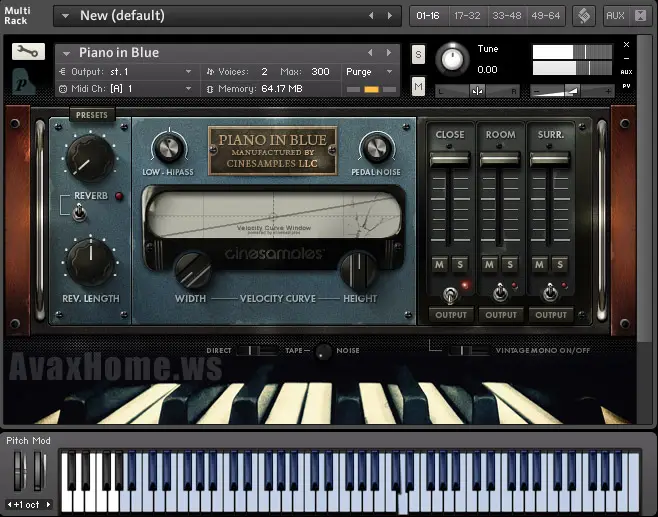The width and height of the screenshot is (658, 517).
Task: Solo the instrument with the S button
Action: [x=418, y=55]
